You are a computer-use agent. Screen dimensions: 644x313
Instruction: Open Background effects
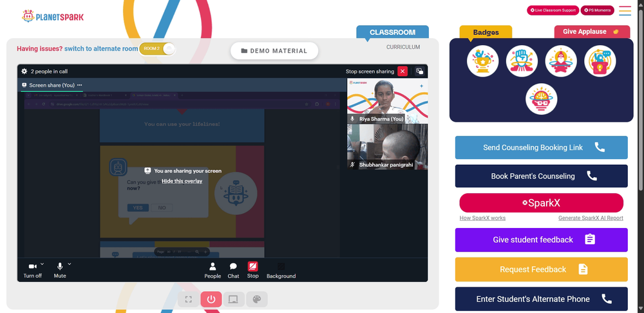click(x=281, y=270)
